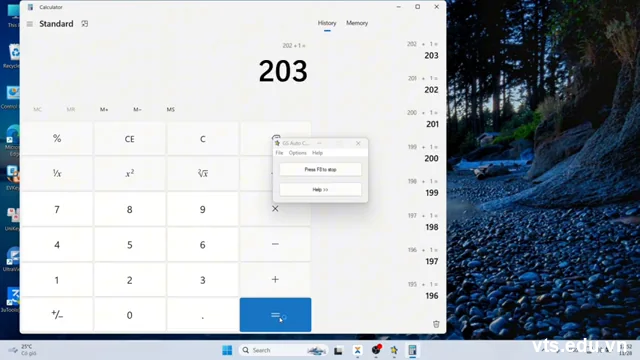This screenshot has width=640, height=360.
Task: Open the Calculator navigation hamburger menu
Action: click(30, 24)
